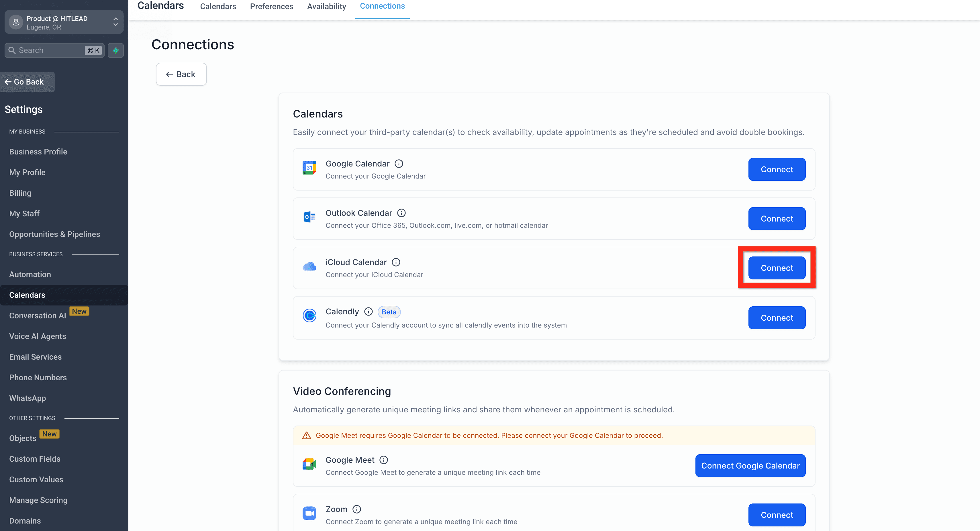Click the iCloud Calendar info icon
980x531 pixels.
pyautogui.click(x=396, y=262)
